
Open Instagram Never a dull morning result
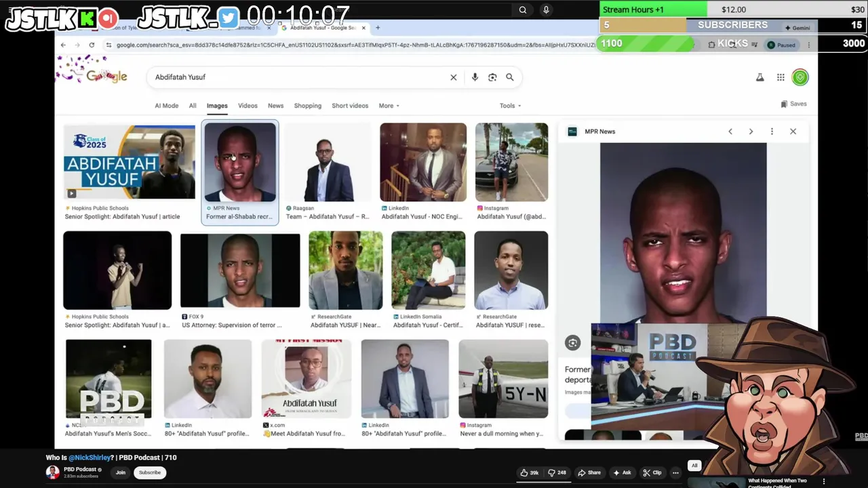point(503,379)
